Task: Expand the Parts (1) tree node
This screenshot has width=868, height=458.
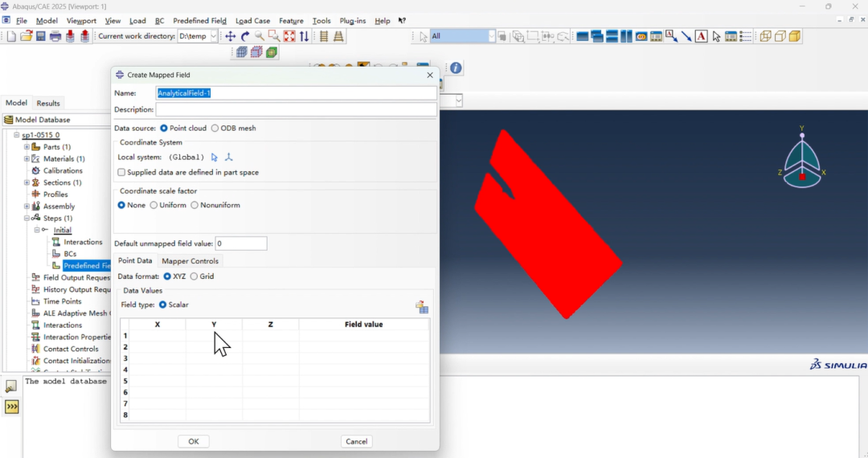Action: pyautogui.click(x=27, y=147)
